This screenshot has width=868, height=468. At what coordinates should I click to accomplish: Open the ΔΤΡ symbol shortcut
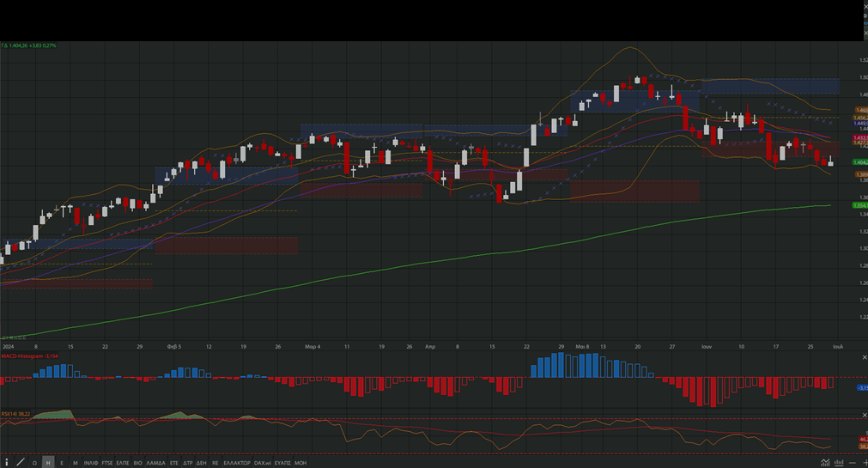(x=188, y=463)
